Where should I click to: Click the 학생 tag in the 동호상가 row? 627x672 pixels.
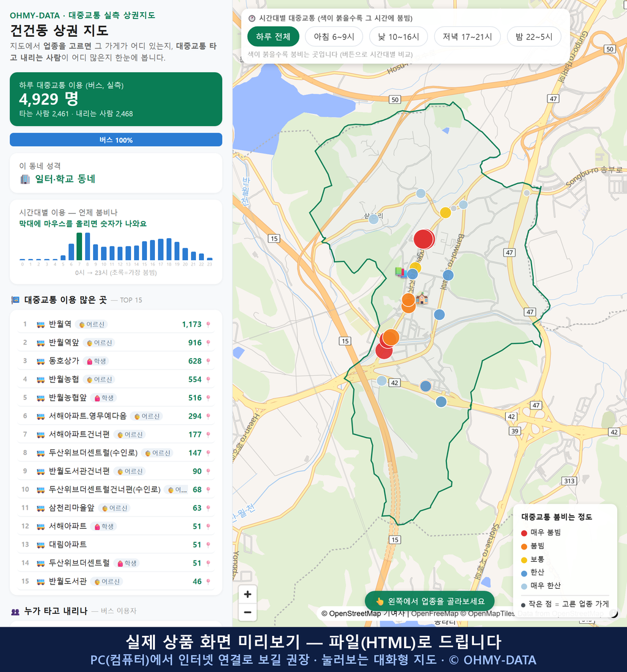(x=97, y=361)
